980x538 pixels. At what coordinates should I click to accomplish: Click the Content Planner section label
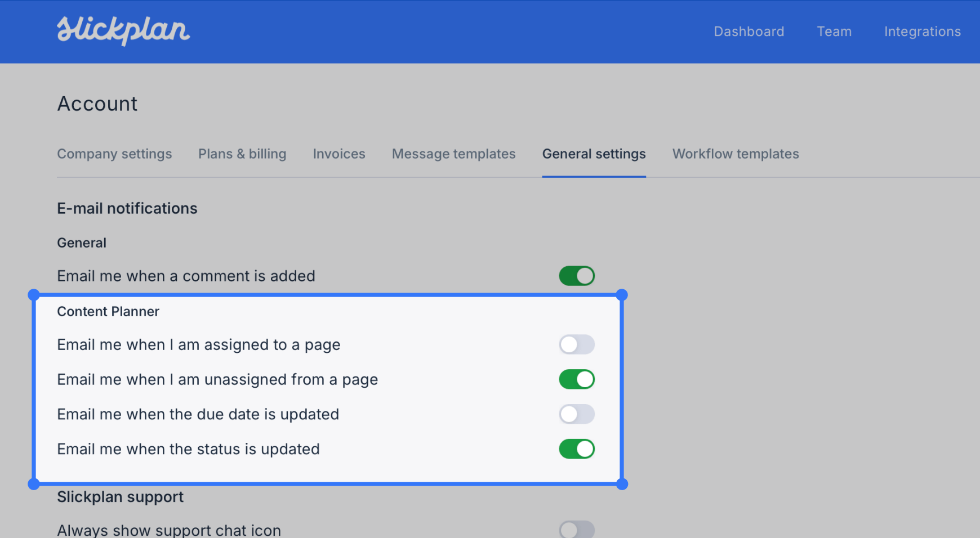coord(108,311)
